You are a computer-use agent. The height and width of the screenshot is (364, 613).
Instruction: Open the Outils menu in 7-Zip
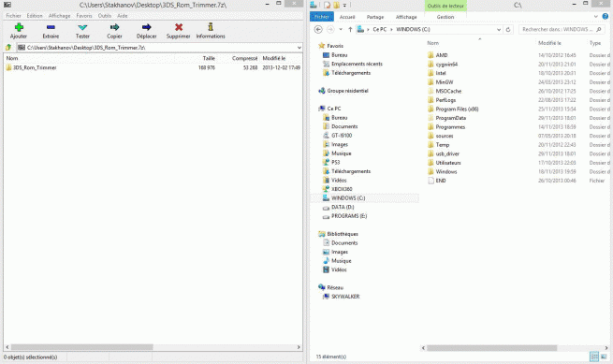[105, 16]
